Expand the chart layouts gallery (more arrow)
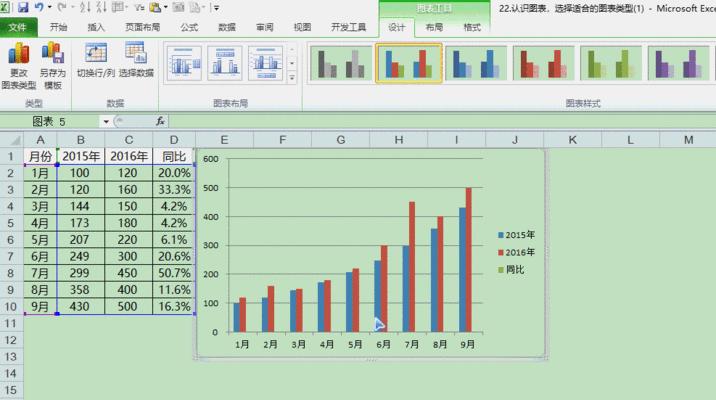The height and width of the screenshot is (400, 716). tap(292, 78)
